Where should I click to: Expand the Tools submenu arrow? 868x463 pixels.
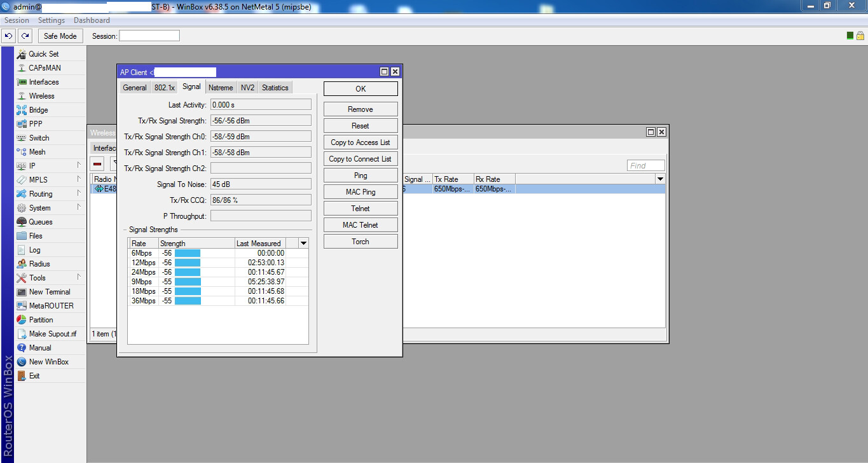(79, 277)
